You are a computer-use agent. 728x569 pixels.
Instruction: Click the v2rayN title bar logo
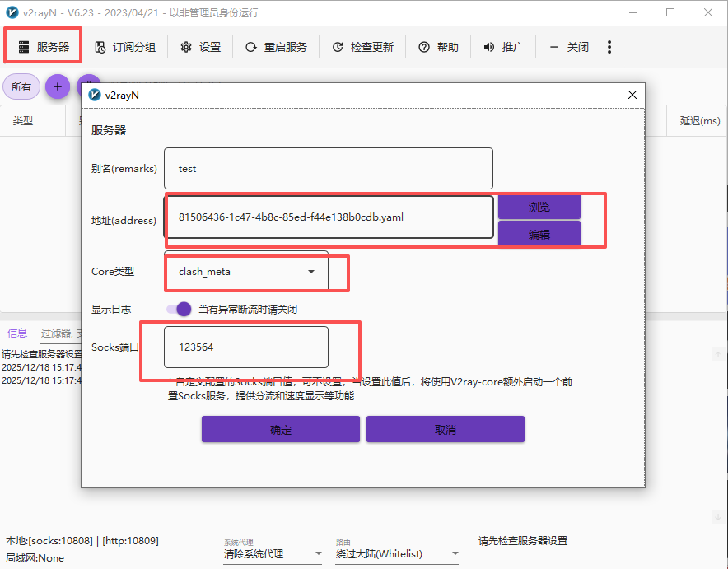12,12
